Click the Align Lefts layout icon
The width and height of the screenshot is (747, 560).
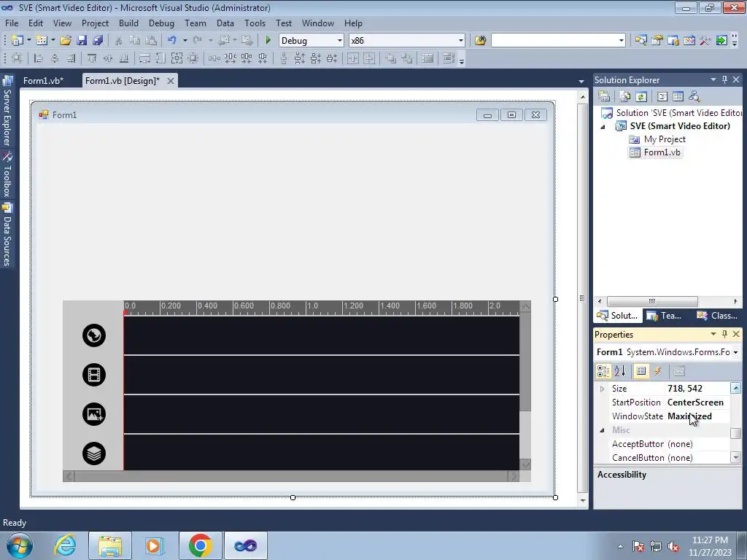pyautogui.click(x=39, y=58)
